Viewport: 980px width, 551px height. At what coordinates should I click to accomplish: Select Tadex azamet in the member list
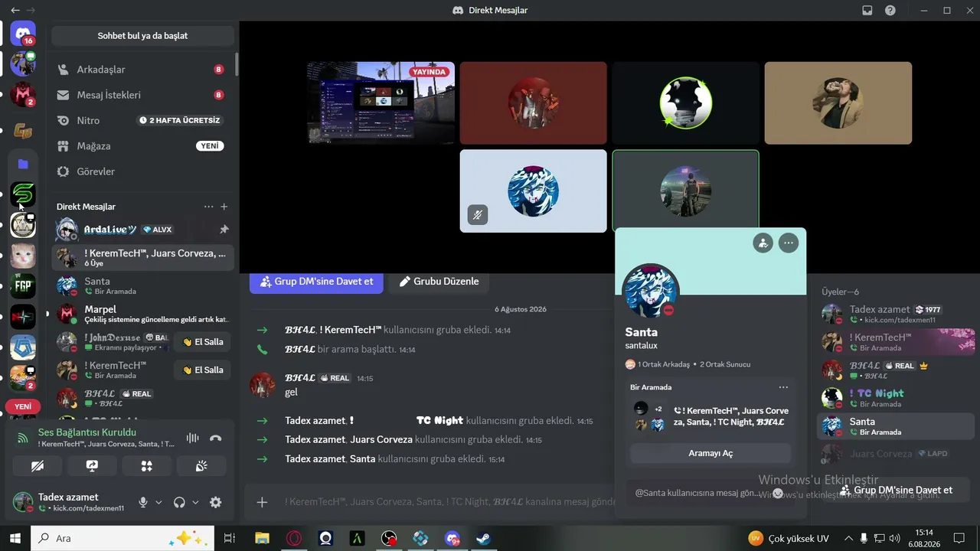click(x=896, y=314)
